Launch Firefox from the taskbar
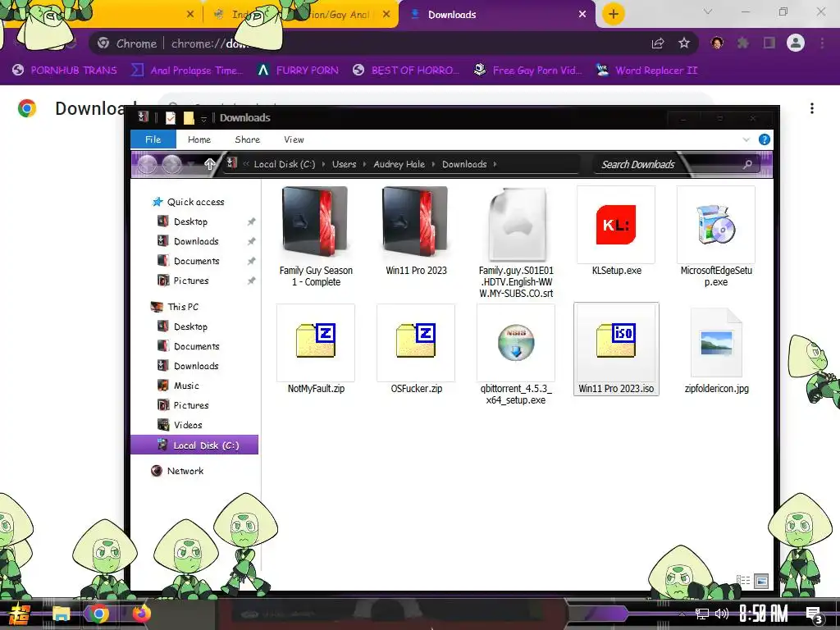Image resolution: width=840 pixels, height=630 pixels. pos(141,614)
